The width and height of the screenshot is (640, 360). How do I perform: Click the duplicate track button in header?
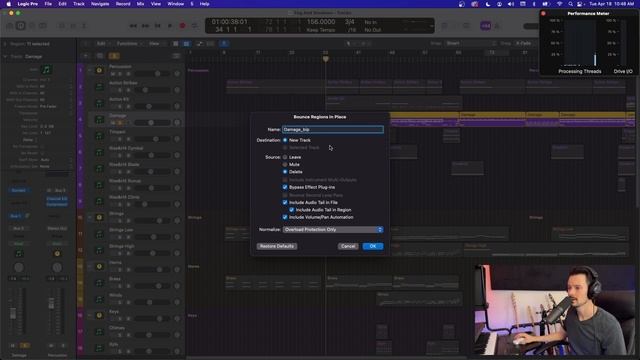point(100,56)
